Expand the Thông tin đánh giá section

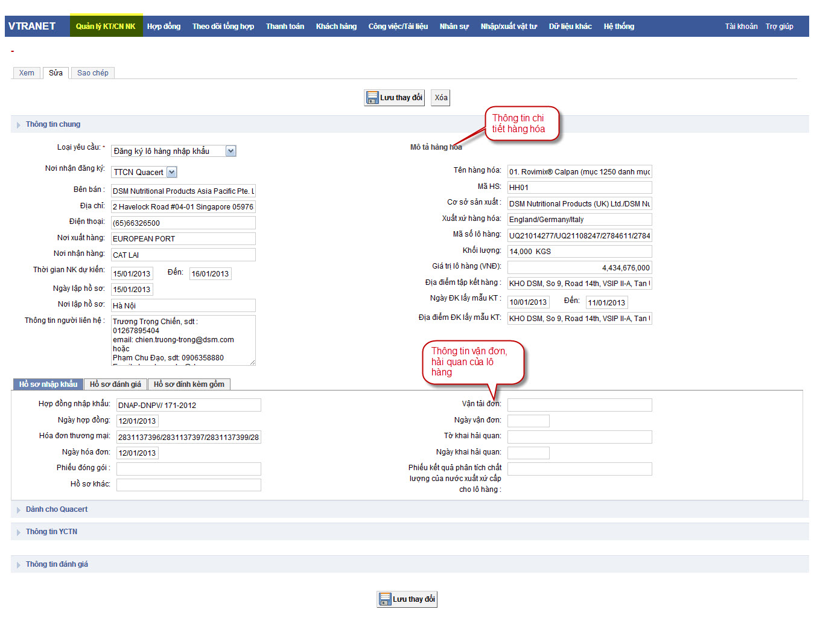pos(57,564)
